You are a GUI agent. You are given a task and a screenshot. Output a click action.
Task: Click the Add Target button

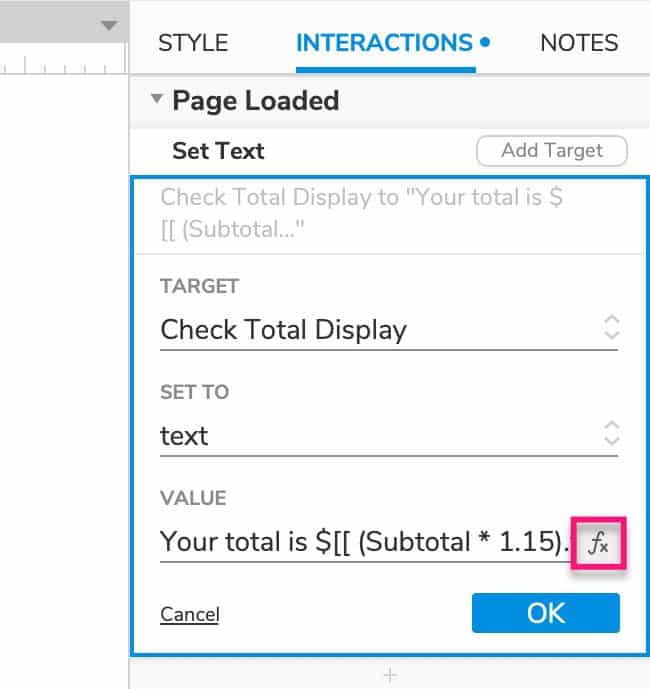click(x=552, y=151)
